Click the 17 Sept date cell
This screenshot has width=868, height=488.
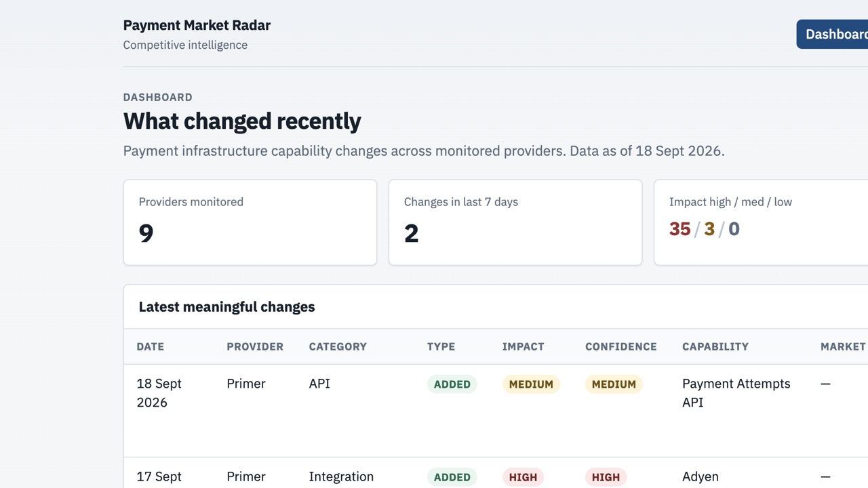(x=159, y=477)
